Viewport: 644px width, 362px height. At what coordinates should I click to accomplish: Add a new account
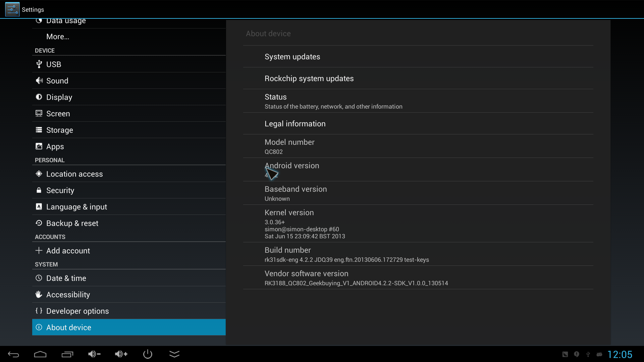(68, 250)
